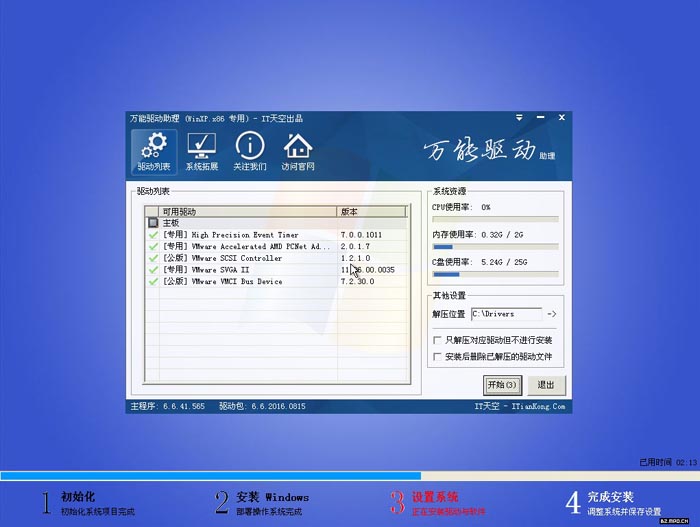
Task: Toggle the 主板 category checkbox
Action: [x=153, y=223]
